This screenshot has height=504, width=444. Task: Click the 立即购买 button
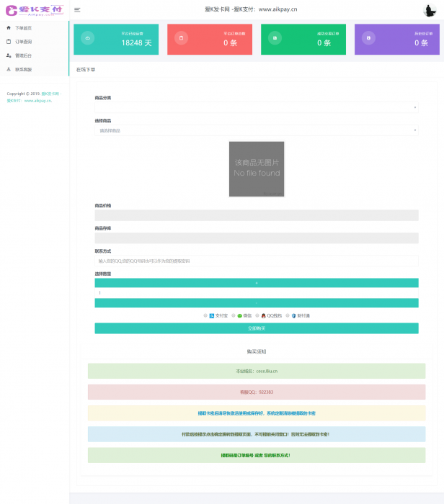pyautogui.click(x=256, y=328)
